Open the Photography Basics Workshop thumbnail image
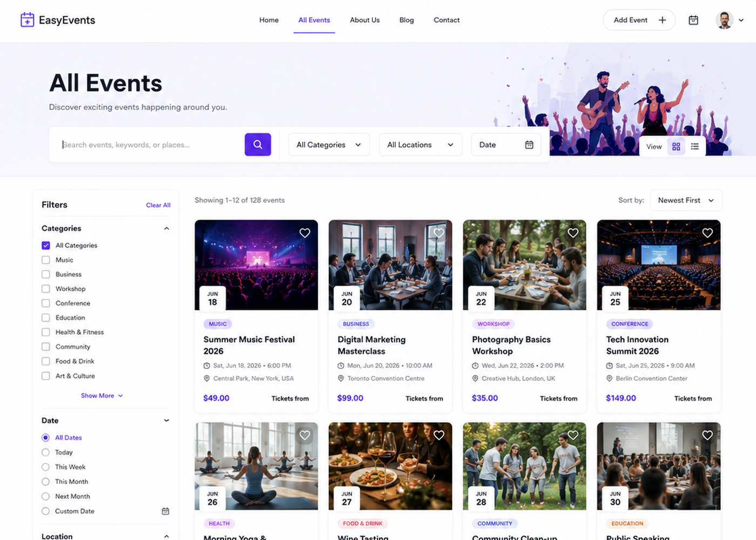The width and height of the screenshot is (756, 540). 524,265
